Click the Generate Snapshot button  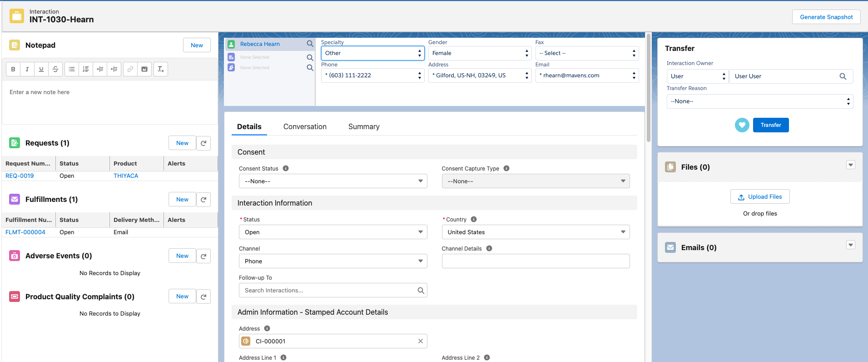click(826, 17)
